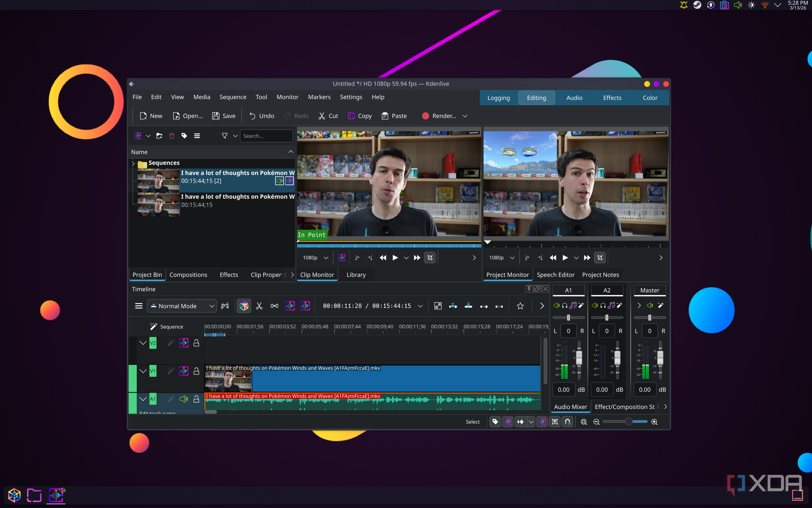The image size is (812, 508).
Task: Click the Undo button
Action: (x=261, y=116)
